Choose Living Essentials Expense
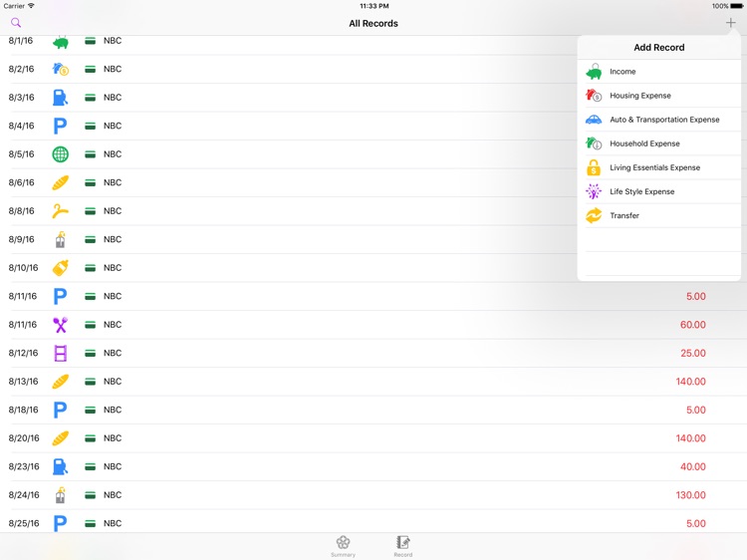This screenshot has height=560, width=747. point(659,167)
